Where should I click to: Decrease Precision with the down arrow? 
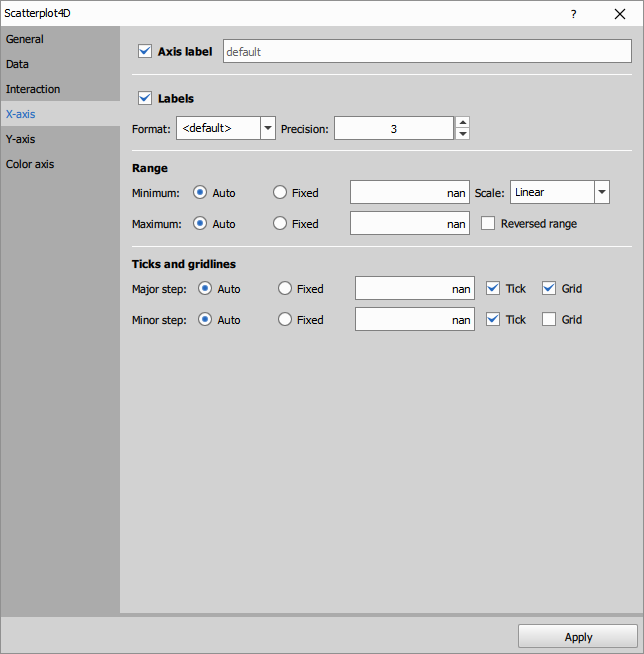pyautogui.click(x=463, y=134)
